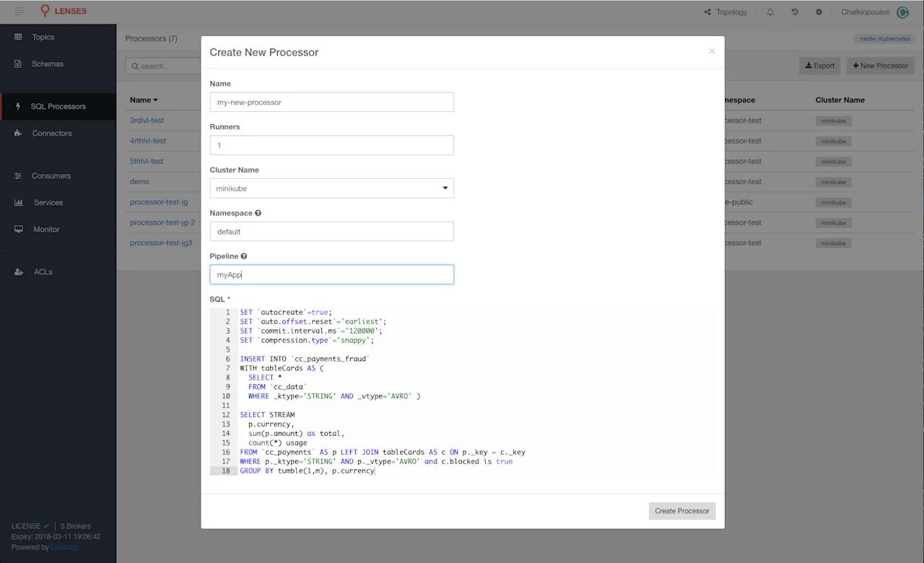
Task: Open the settings gear in top bar
Action: pos(818,12)
